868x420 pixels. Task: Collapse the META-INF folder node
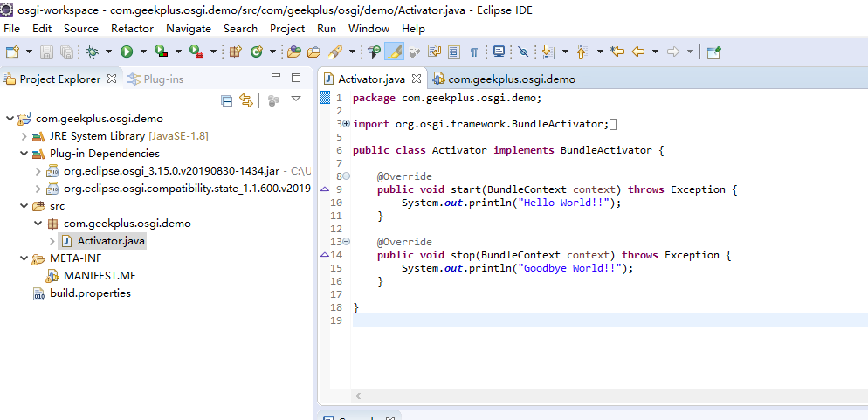click(x=24, y=258)
